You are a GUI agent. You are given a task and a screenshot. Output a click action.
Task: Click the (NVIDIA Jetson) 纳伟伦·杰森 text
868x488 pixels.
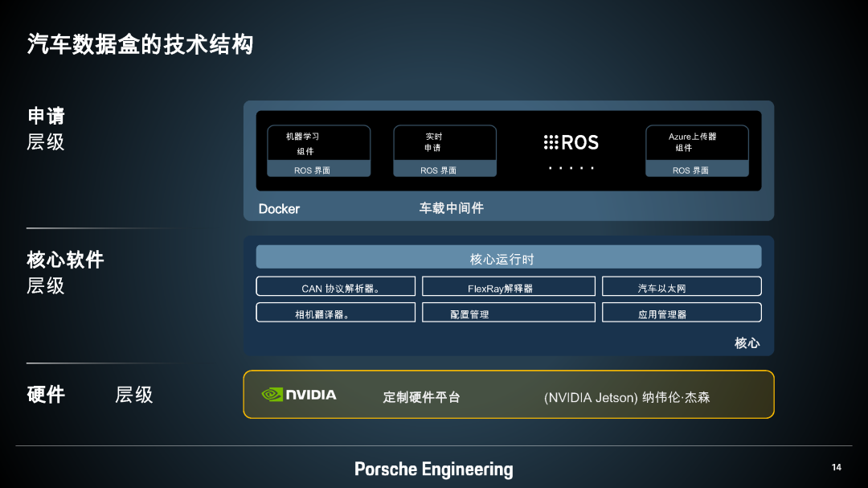pyautogui.click(x=627, y=398)
